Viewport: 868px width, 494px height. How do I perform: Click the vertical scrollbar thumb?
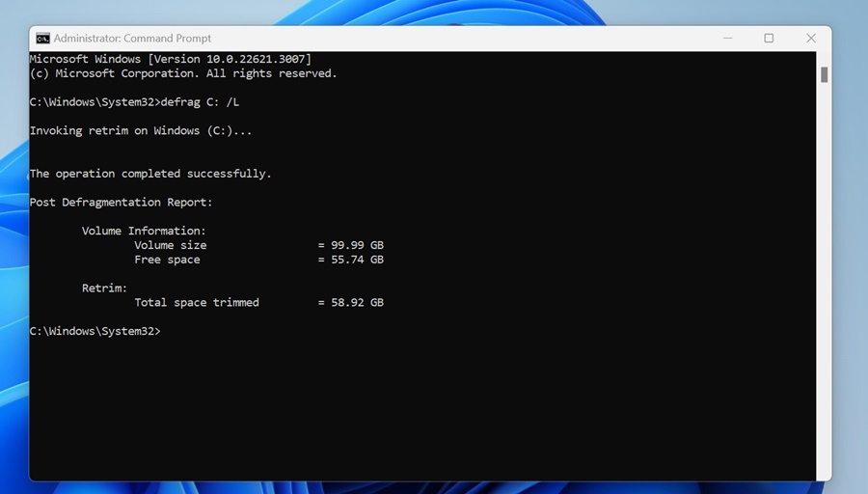825,74
